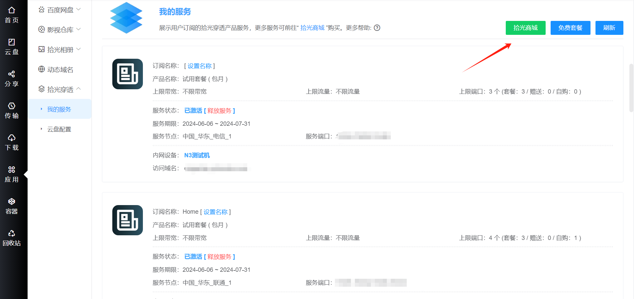The width and height of the screenshot is (644, 299).
Task: Open the N3测试机 device link
Action: (197, 155)
